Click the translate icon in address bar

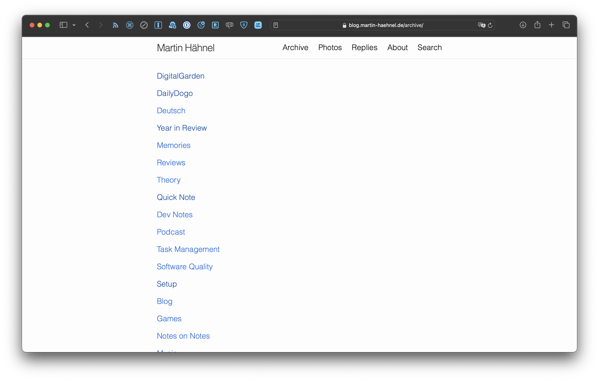pyautogui.click(x=481, y=25)
